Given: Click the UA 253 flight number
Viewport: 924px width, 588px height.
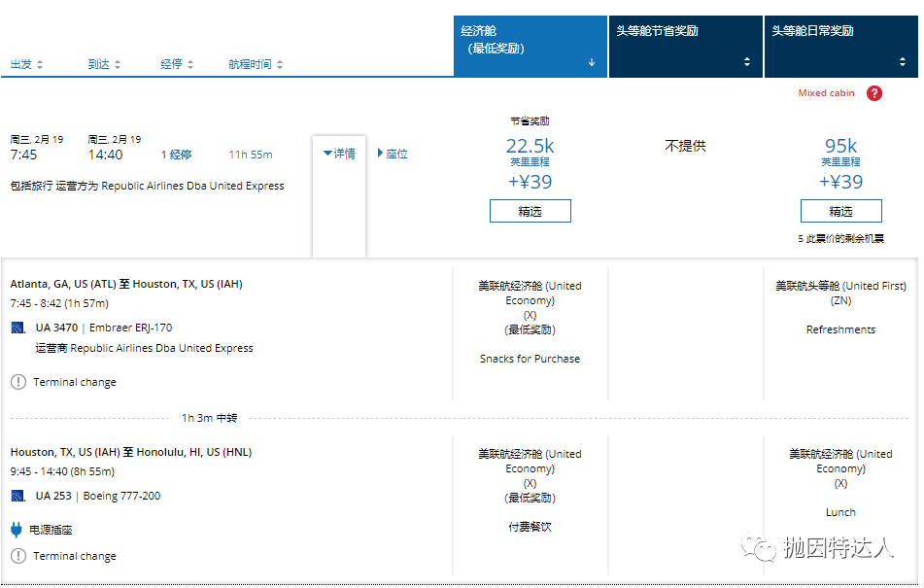Looking at the screenshot, I should [x=53, y=496].
